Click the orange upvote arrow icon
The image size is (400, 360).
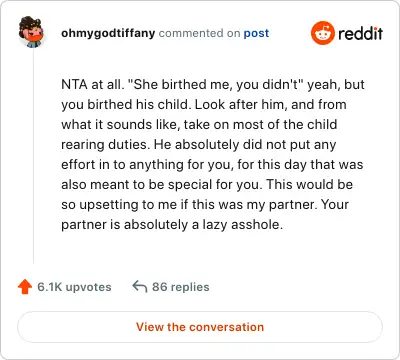[25, 287]
